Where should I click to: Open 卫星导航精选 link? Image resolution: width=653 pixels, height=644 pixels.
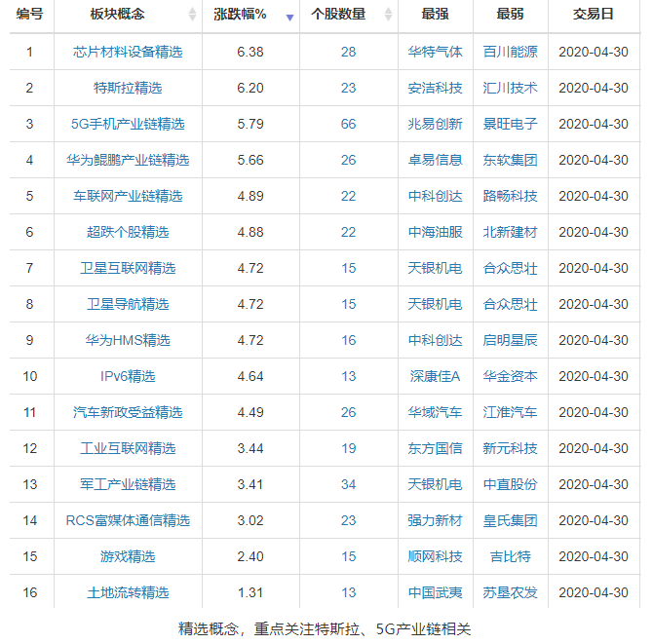(128, 304)
